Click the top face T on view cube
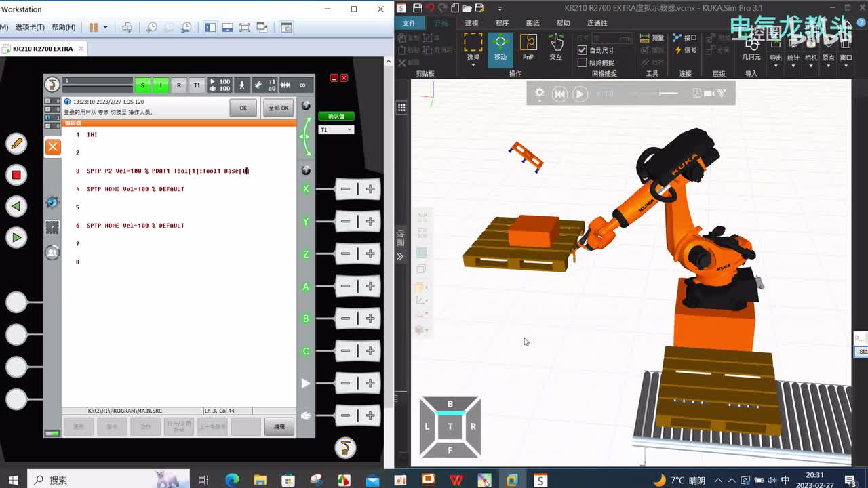Viewport: 868px width, 488px height. 450,426
